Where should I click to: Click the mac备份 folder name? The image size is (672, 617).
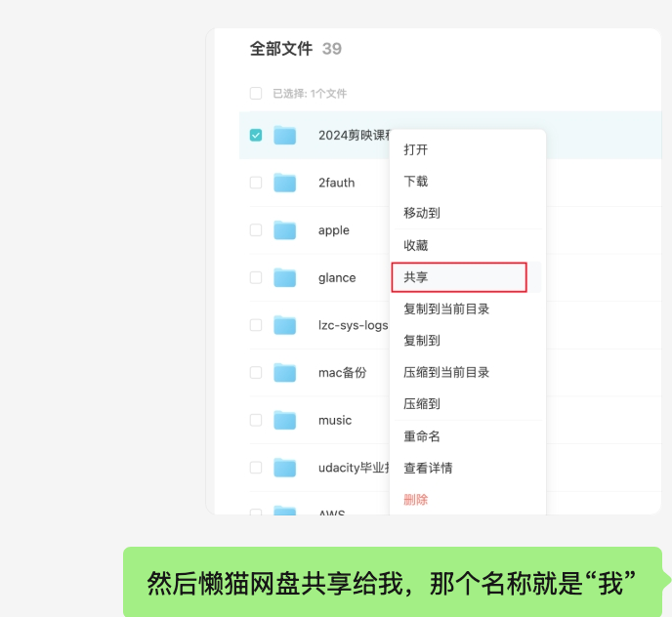(343, 373)
